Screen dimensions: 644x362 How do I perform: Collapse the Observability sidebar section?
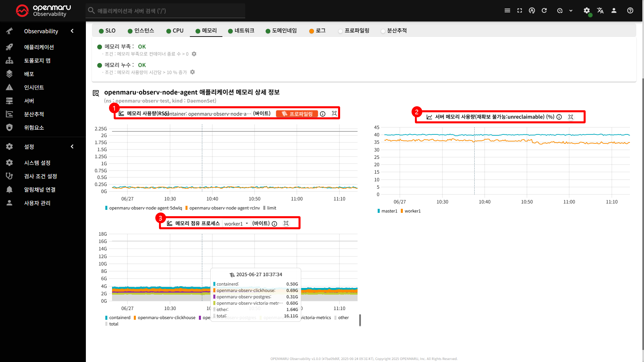click(x=72, y=31)
